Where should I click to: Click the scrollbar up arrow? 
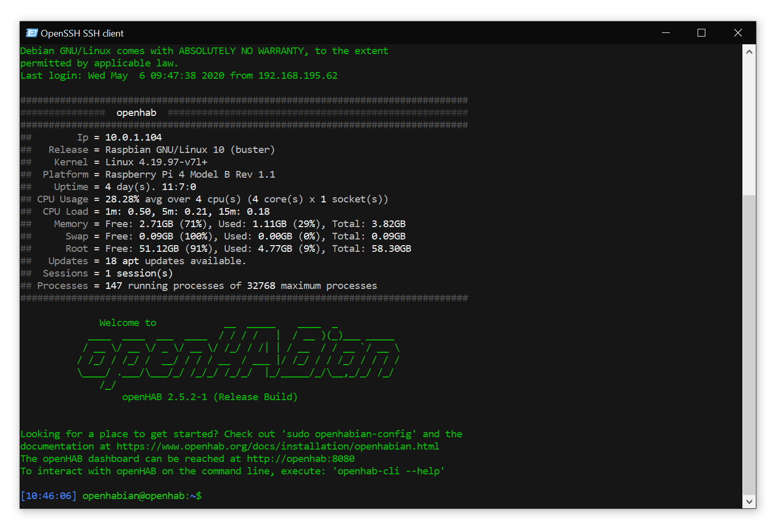(x=749, y=52)
